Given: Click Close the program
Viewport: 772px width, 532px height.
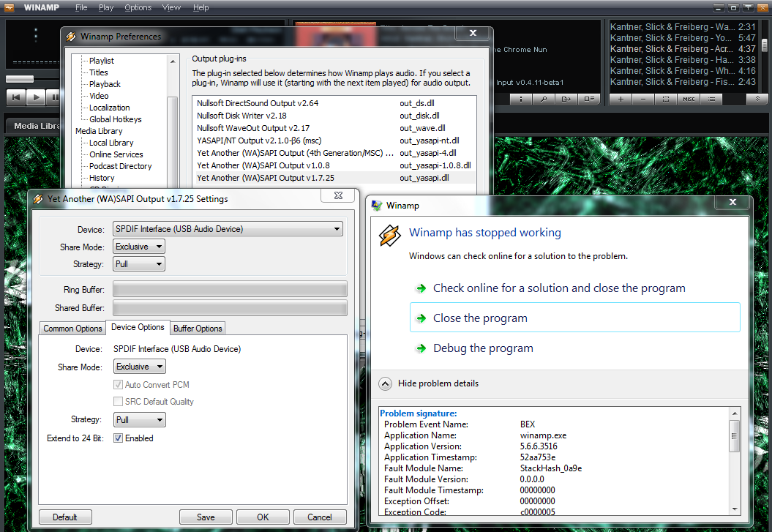Looking at the screenshot, I should [480, 318].
